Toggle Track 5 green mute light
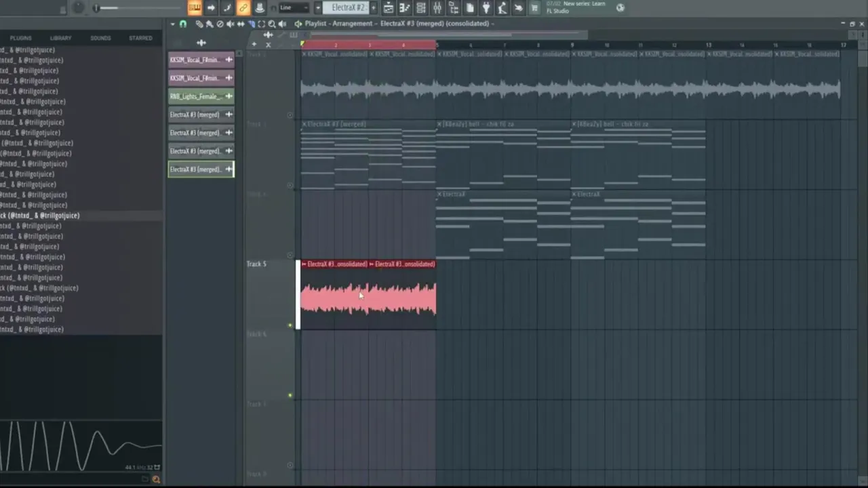868x488 pixels. tap(290, 325)
